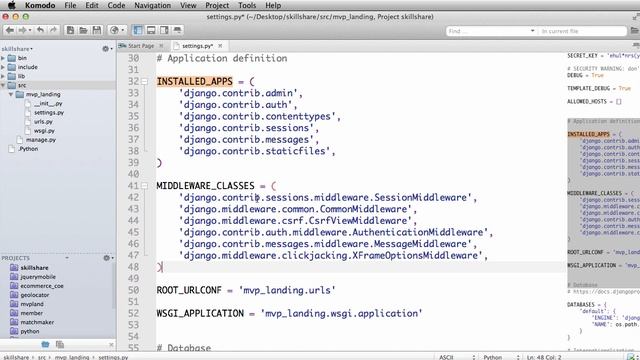Expand the include folder
This screenshot has height=360, width=640.
pos(3,67)
